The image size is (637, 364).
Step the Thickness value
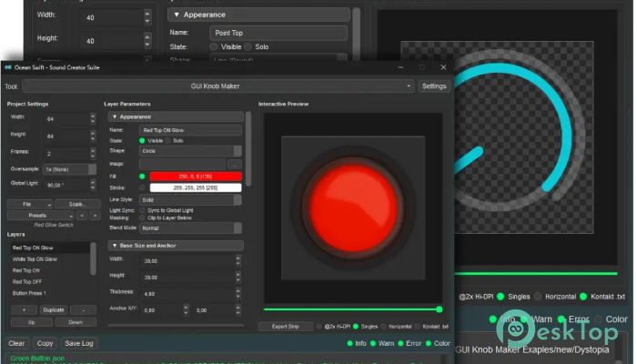click(x=238, y=294)
